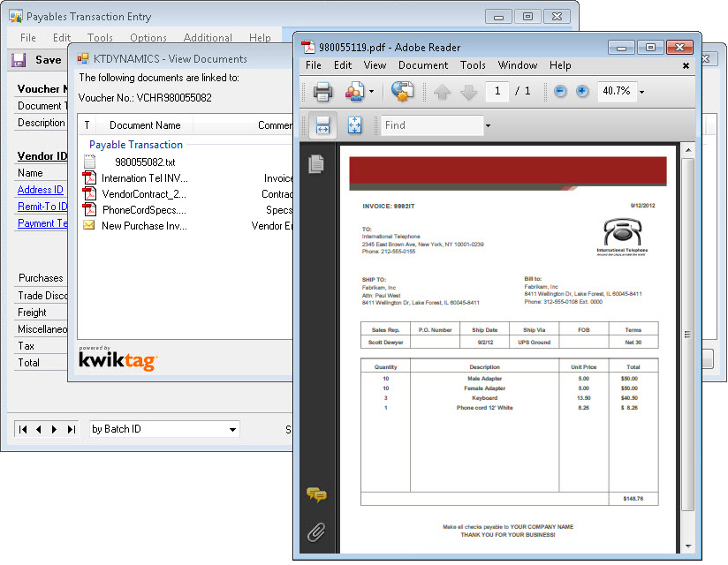Open Tools menu in Payables Transaction Entry

[100, 38]
